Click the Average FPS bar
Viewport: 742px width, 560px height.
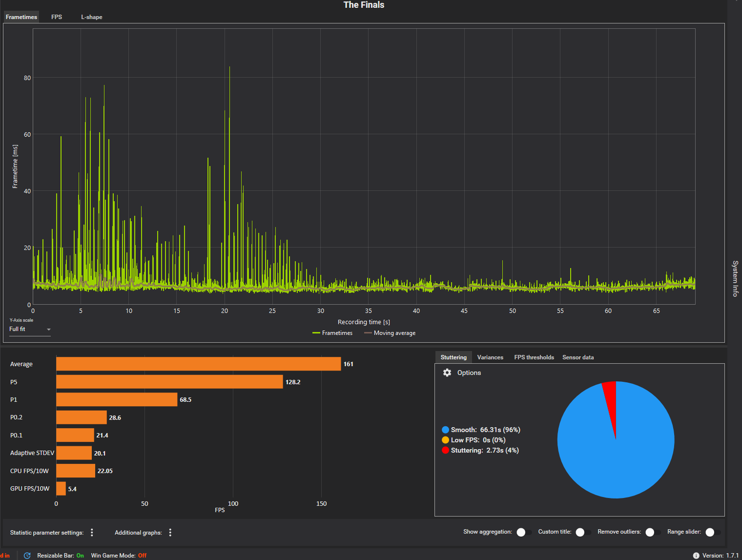point(198,364)
